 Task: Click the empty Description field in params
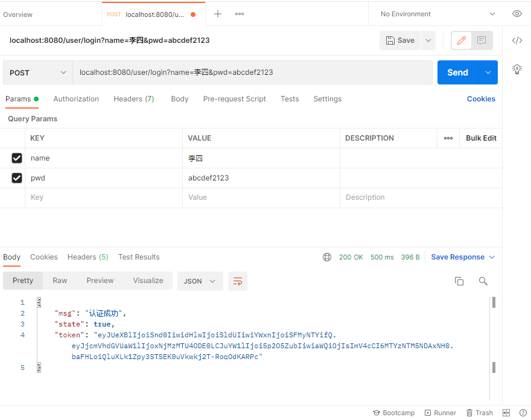click(x=421, y=197)
